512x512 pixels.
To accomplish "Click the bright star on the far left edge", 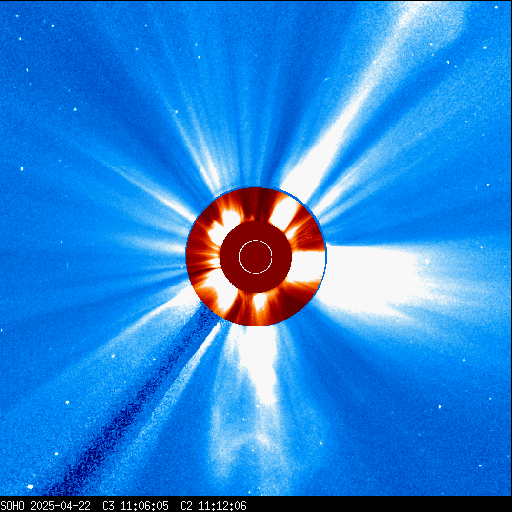I will click(x=22, y=169).
